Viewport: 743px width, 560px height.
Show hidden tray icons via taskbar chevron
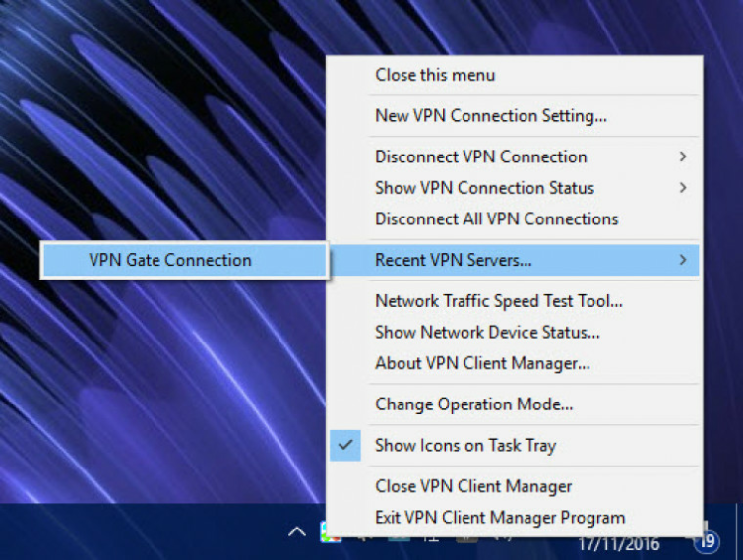pos(297,532)
